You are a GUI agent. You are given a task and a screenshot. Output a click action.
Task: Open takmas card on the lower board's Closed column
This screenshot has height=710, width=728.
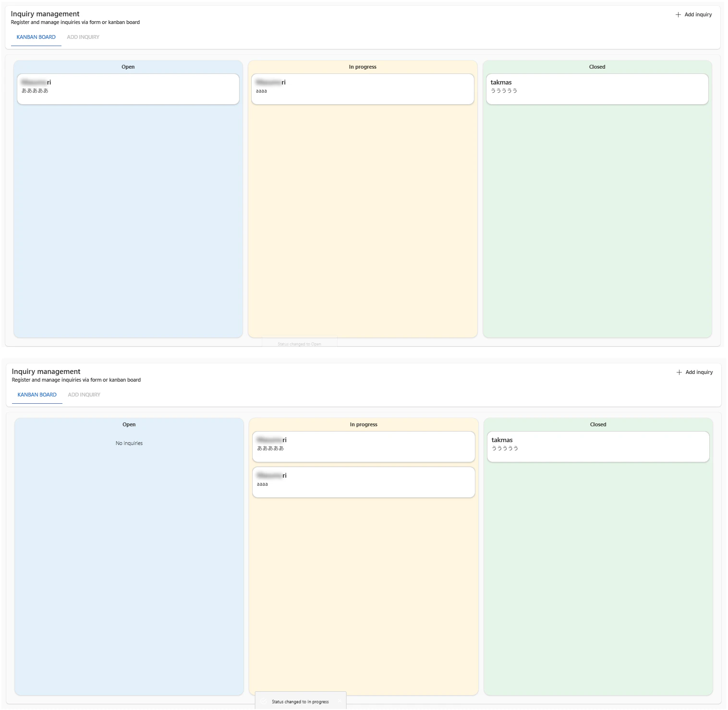pos(598,446)
